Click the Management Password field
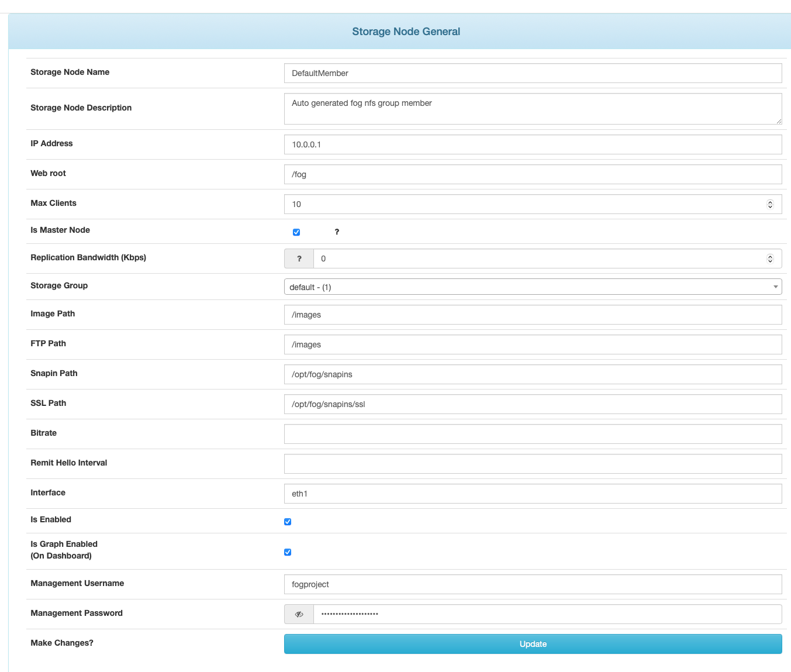The image size is (791, 672). pos(548,614)
